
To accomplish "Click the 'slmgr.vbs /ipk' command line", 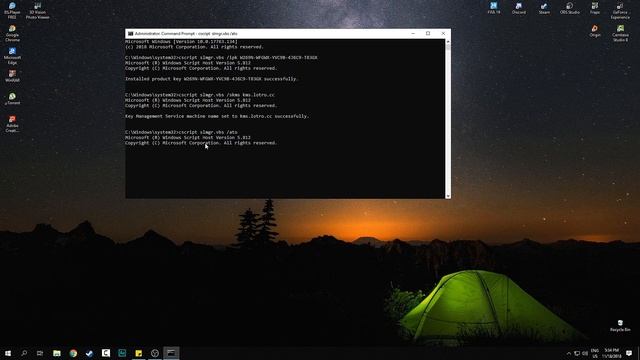I will click(221, 58).
